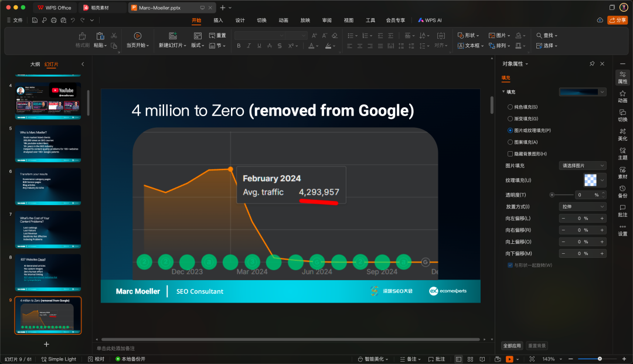
Task: Open the shapes (形状) dropdown
Action: coord(468,36)
